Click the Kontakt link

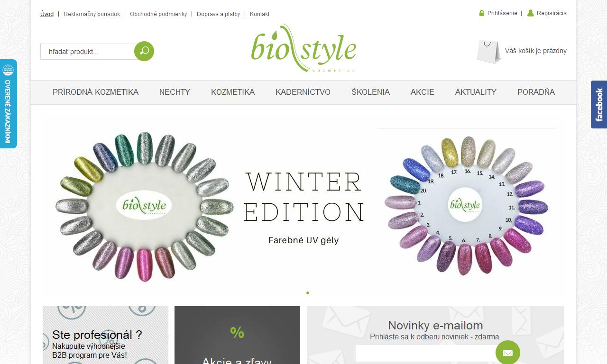pyautogui.click(x=259, y=14)
